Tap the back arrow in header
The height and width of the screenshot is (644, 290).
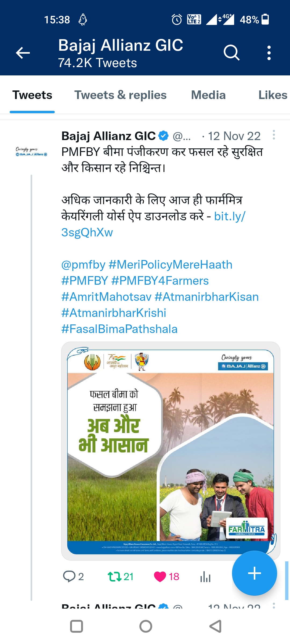click(x=23, y=53)
